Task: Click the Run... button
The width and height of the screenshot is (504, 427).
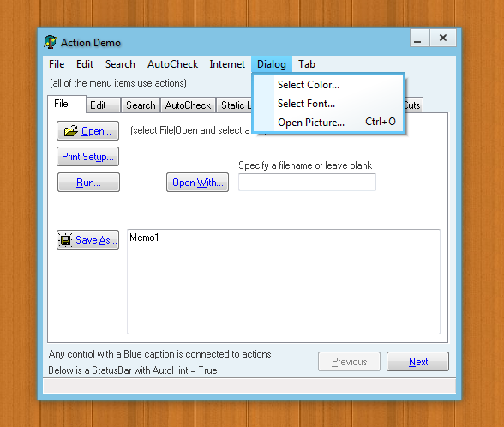Action: pyautogui.click(x=88, y=183)
